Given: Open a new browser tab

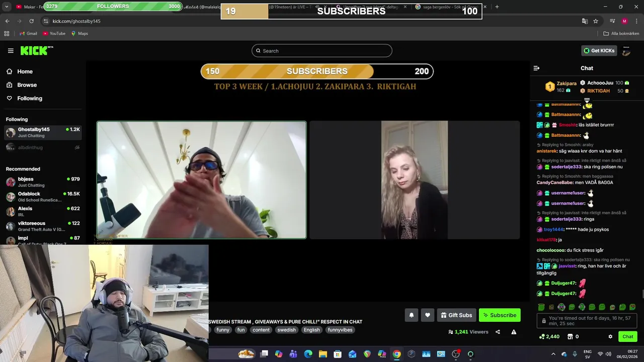Looking at the screenshot, I should [497, 7].
